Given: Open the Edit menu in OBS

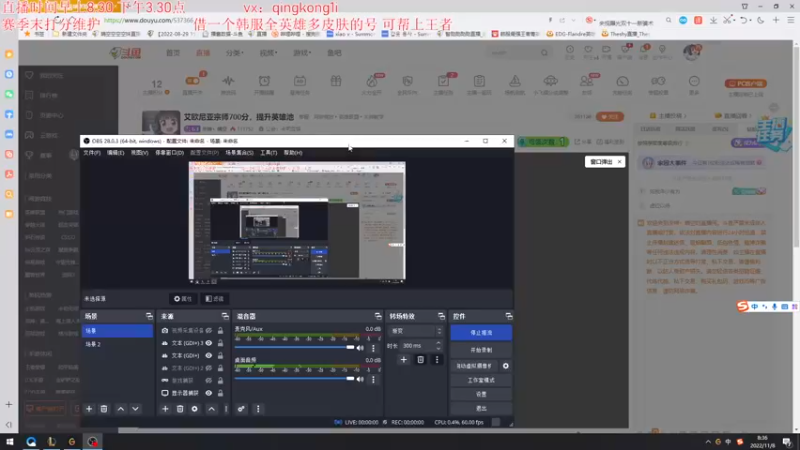Looking at the screenshot, I should (115, 153).
